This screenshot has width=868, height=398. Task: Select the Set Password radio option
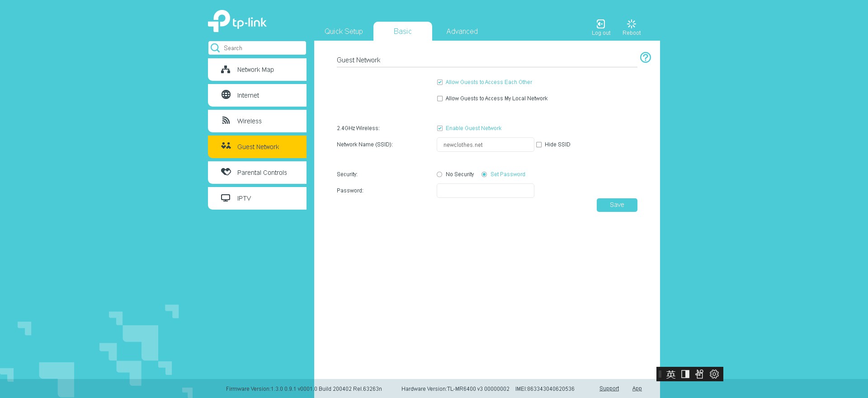[484, 174]
